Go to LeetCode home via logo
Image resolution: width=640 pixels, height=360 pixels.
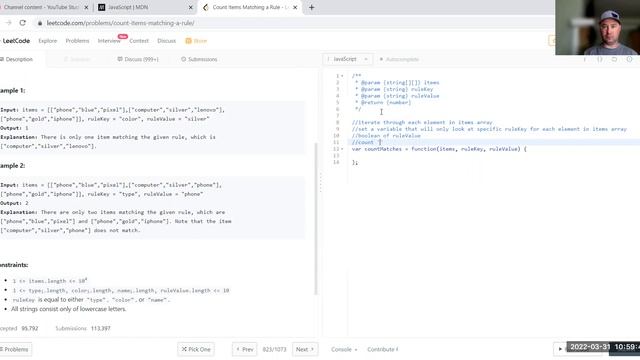(16, 41)
